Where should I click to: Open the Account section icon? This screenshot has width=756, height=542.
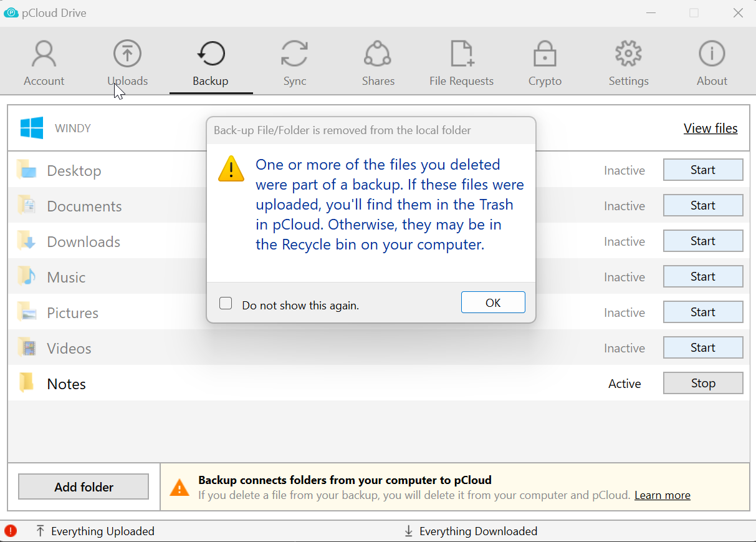44,54
